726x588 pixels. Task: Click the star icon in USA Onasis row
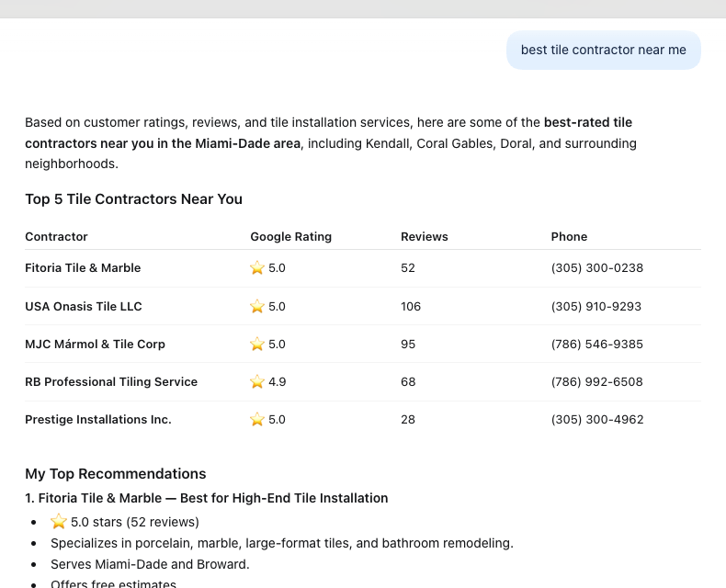point(257,306)
